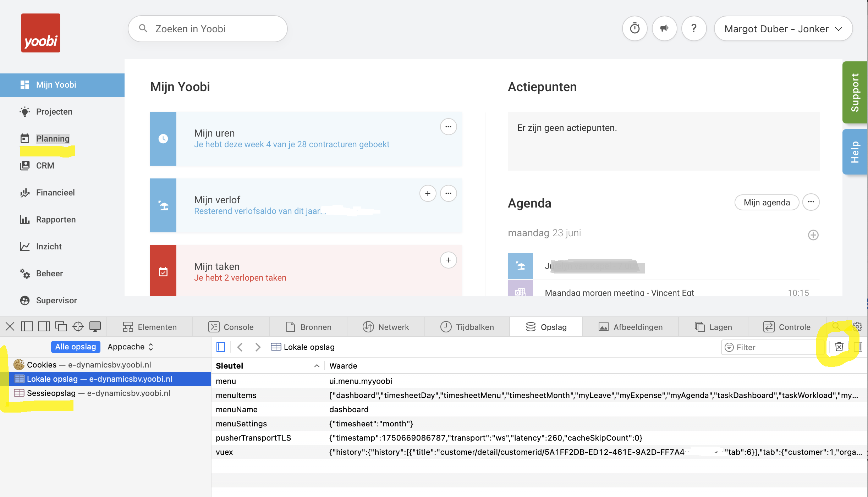The width and height of the screenshot is (868, 497).
Task: Click the Mijn uren clock icon tile
Action: 163,139
